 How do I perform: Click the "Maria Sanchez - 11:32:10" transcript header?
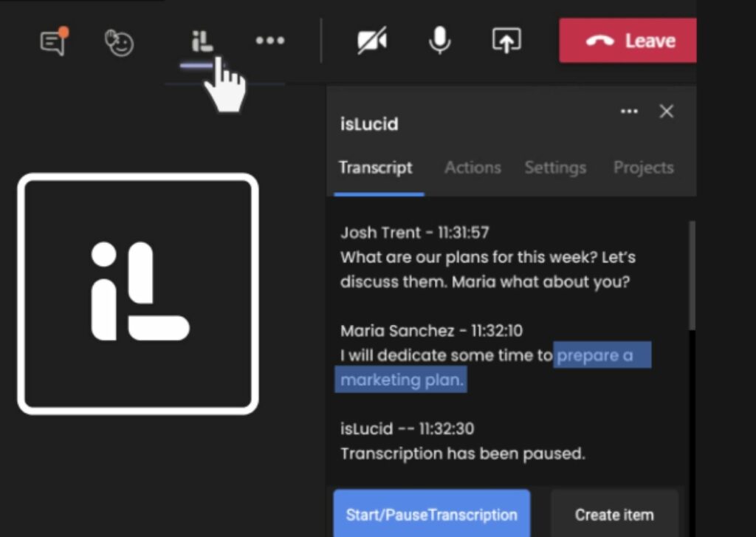coord(431,330)
